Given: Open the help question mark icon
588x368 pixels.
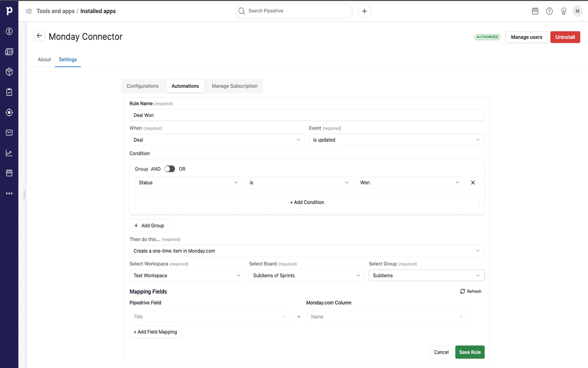Looking at the screenshot, I should pyautogui.click(x=549, y=11).
